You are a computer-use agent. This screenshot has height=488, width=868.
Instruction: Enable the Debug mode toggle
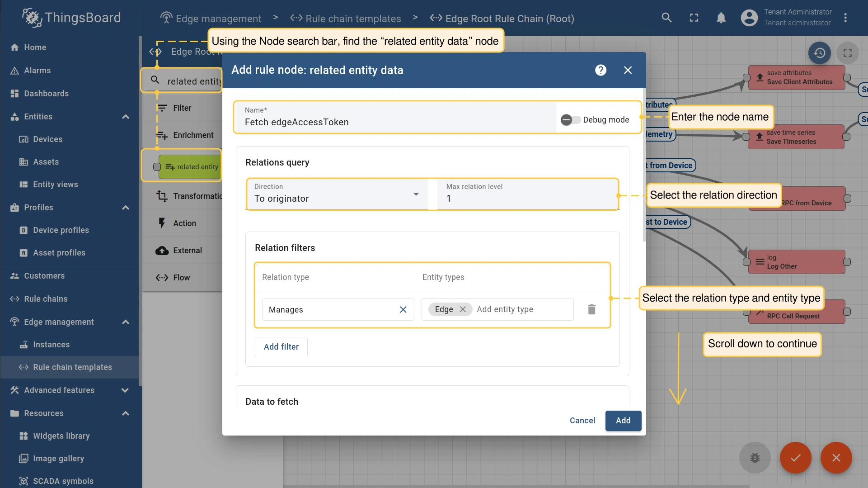(x=570, y=120)
